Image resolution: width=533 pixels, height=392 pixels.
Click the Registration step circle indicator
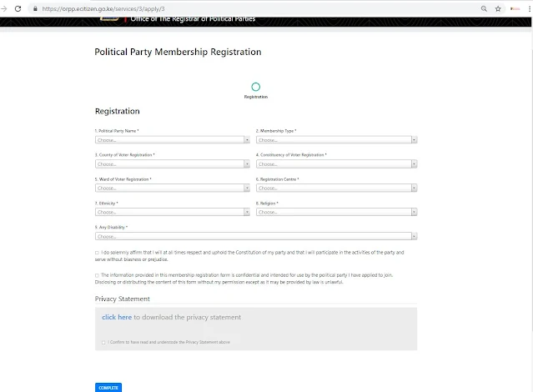point(255,87)
